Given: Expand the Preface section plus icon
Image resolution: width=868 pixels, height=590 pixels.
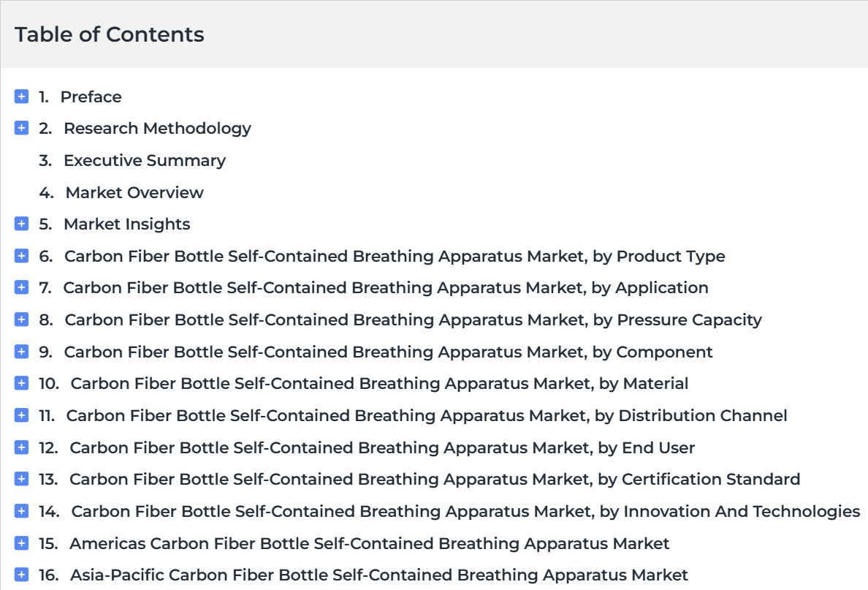Looking at the screenshot, I should tap(21, 97).
